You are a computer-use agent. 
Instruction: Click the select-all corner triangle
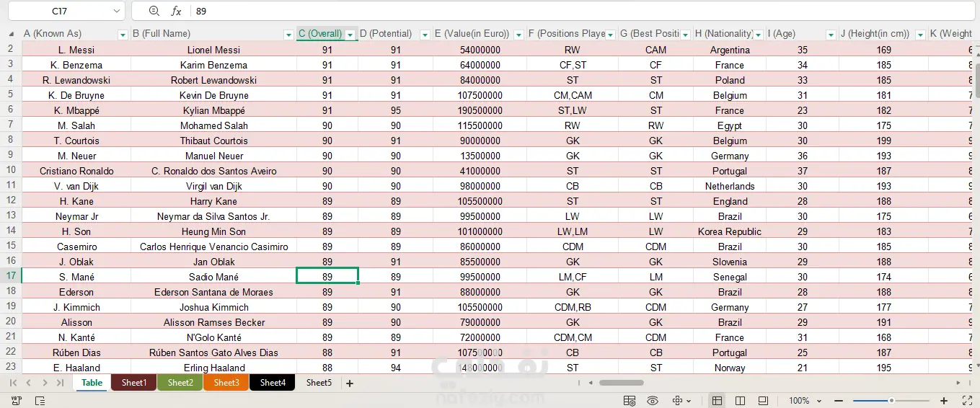pos(12,34)
